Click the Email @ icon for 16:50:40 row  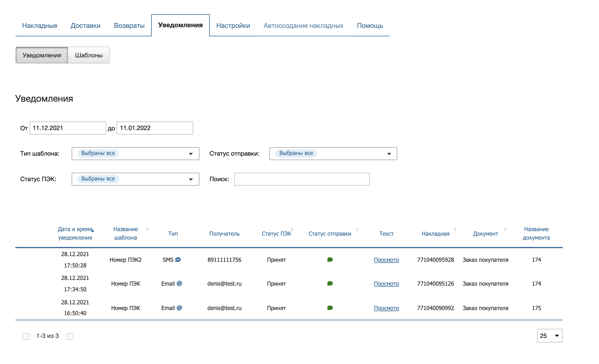(x=179, y=308)
